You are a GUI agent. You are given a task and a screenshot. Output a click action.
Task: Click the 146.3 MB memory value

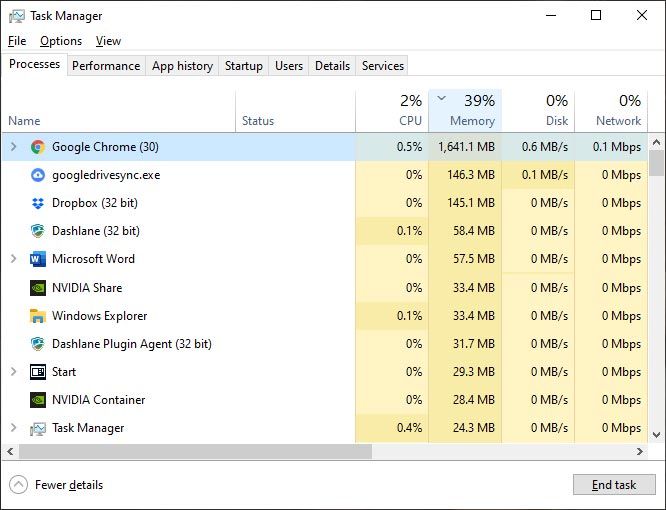471,175
